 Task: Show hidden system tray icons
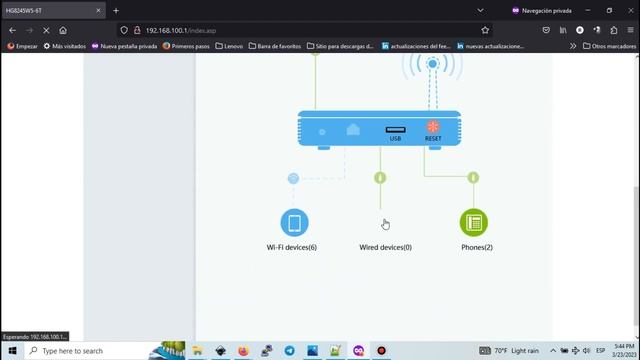click(553, 351)
